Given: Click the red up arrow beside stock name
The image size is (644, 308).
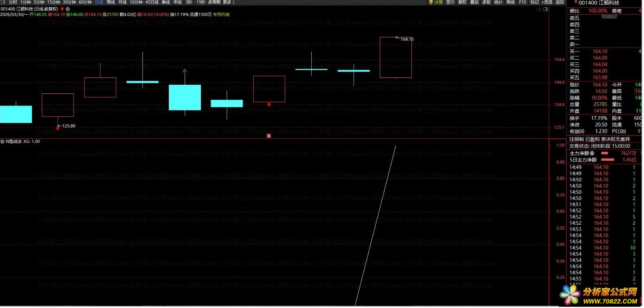Looking at the screenshot, I should (62, 9).
